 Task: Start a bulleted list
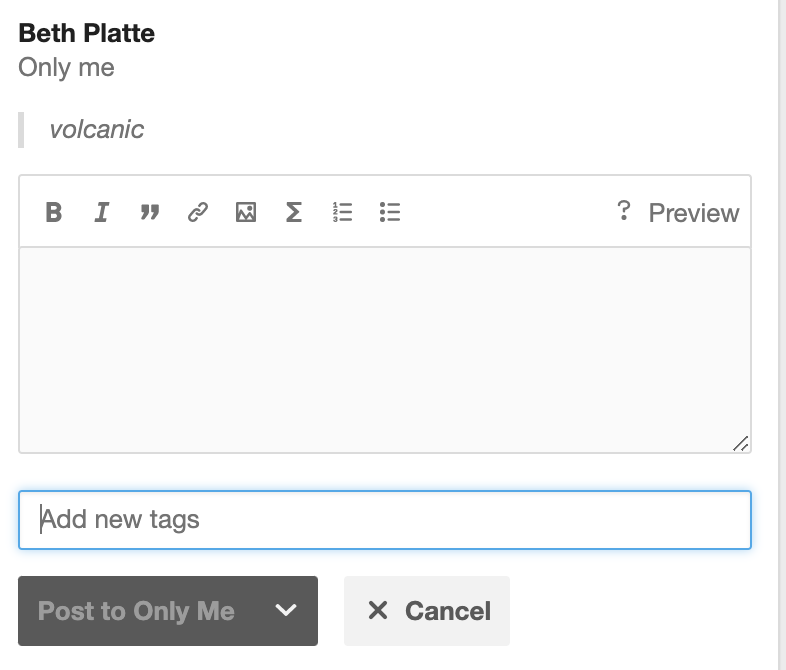point(390,212)
